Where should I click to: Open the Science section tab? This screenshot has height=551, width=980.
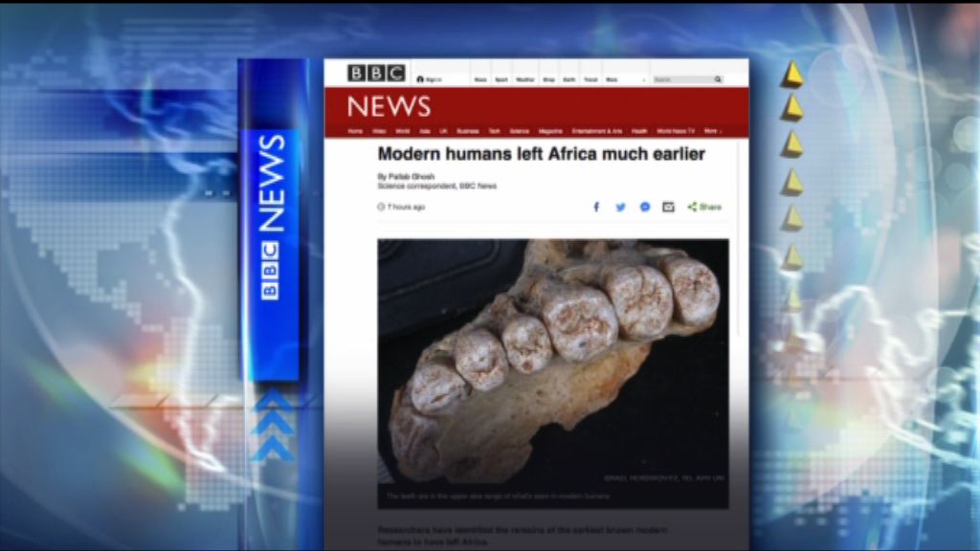point(519,131)
